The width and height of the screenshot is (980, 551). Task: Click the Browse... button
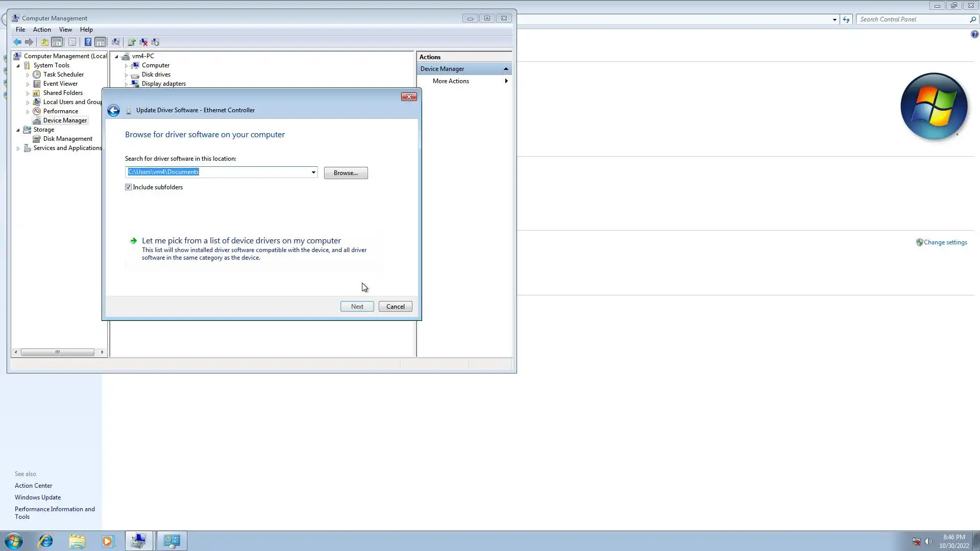(x=346, y=173)
